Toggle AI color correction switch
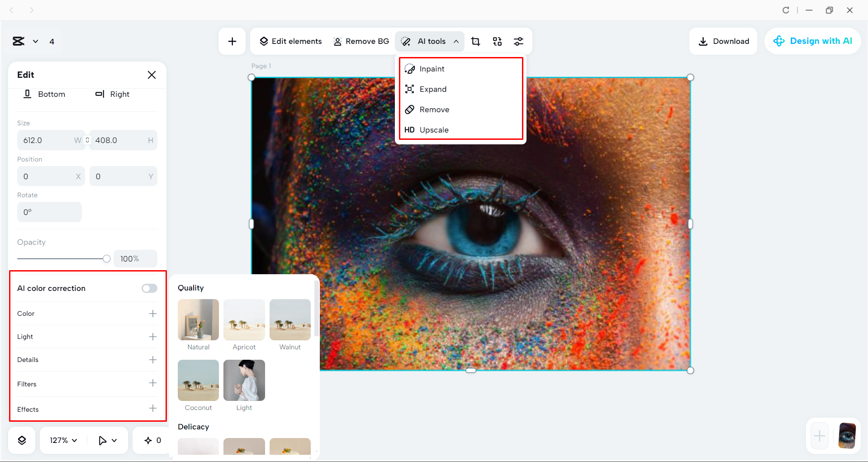868x462 pixels. click(149, 288)
